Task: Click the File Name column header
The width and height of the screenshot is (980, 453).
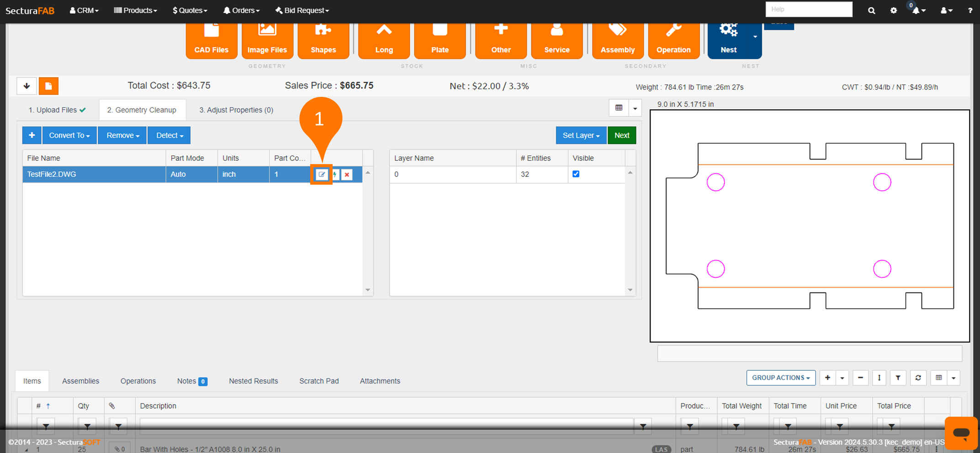Action: [x=94, y=158]
